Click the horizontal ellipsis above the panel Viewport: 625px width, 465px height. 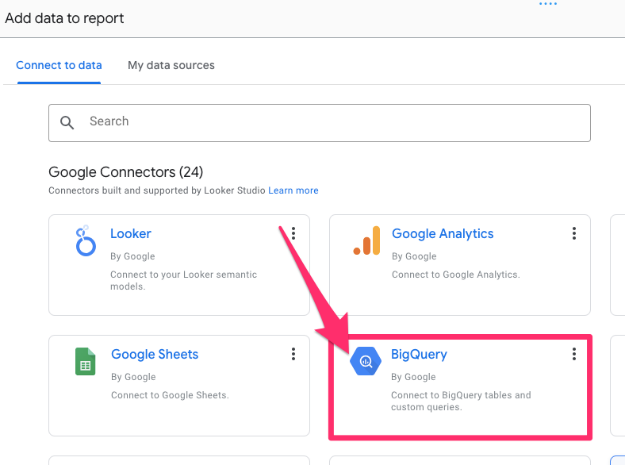[548, 5]
